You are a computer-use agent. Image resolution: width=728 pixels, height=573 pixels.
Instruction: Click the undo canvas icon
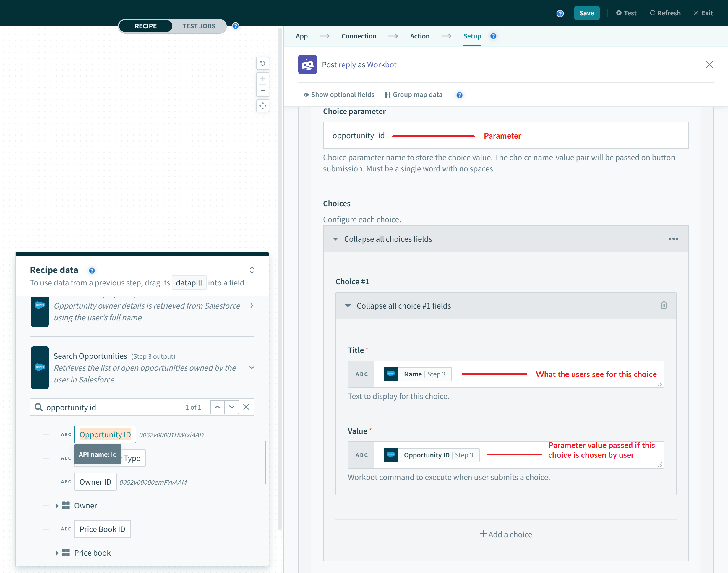(x=262, y=63)
